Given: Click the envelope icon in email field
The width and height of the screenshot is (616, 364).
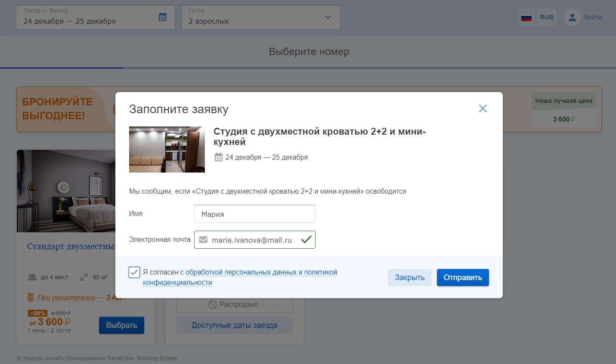Looking at the screenshot, I should coord(203,240).
